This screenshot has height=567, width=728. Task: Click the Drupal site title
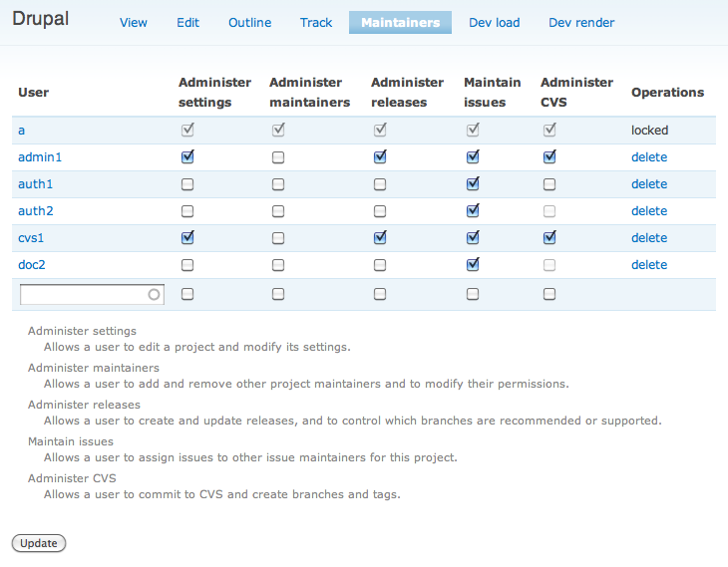(x=41, y=19)
